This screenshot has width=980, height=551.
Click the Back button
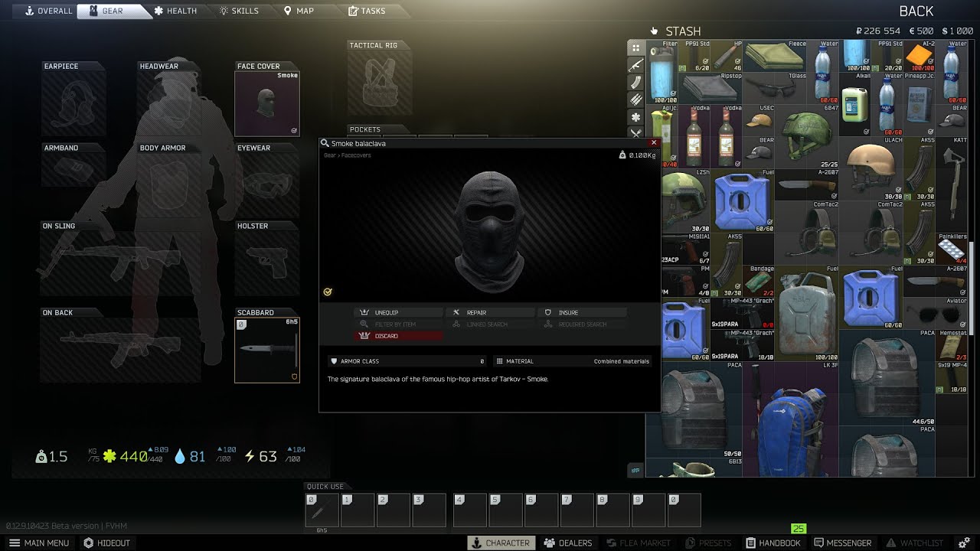click(916, 11)
